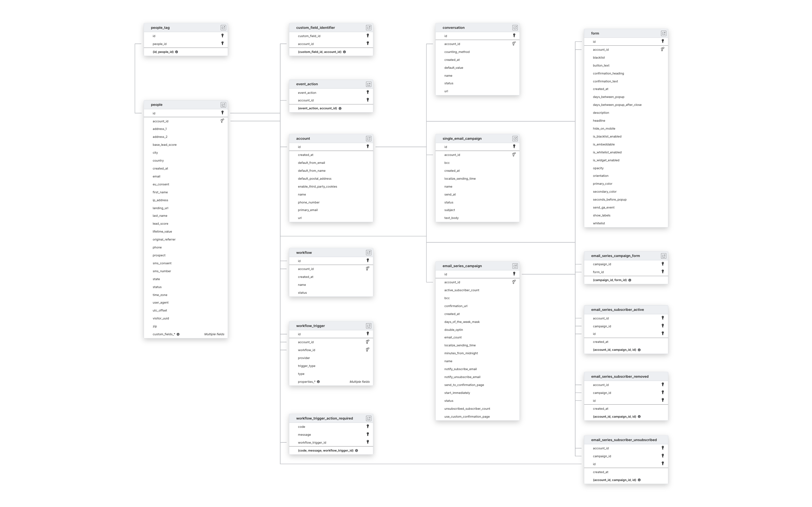Expand the email_series_campaign account_id key indicator
Image resolution: width=812 pixels, height=507 pixels.
tap(514, 282)
